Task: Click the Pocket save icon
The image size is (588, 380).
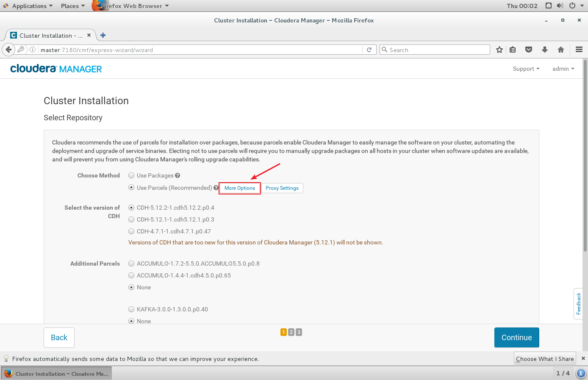Action: [529, 50]
